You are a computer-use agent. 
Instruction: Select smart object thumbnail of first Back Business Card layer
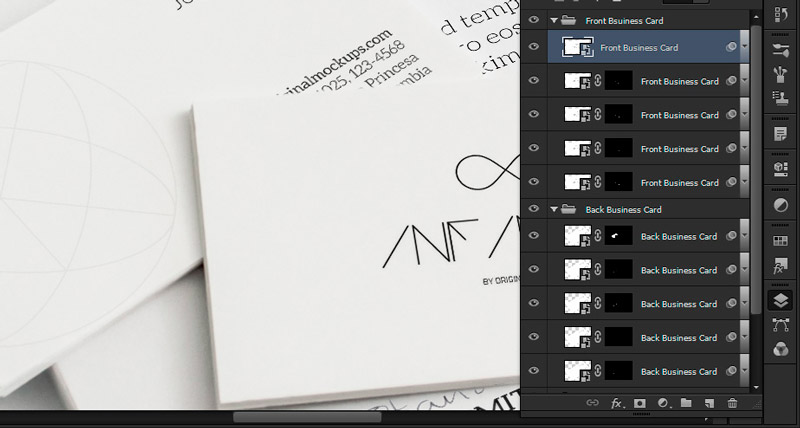point(578,236)
